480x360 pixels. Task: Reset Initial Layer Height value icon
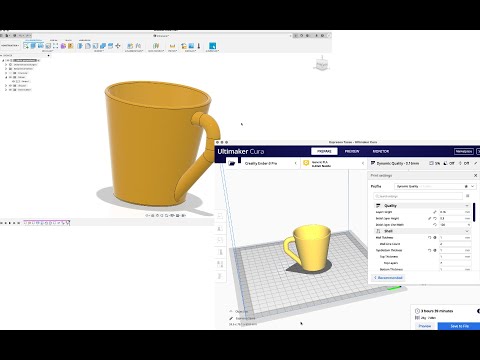(435, 218)
